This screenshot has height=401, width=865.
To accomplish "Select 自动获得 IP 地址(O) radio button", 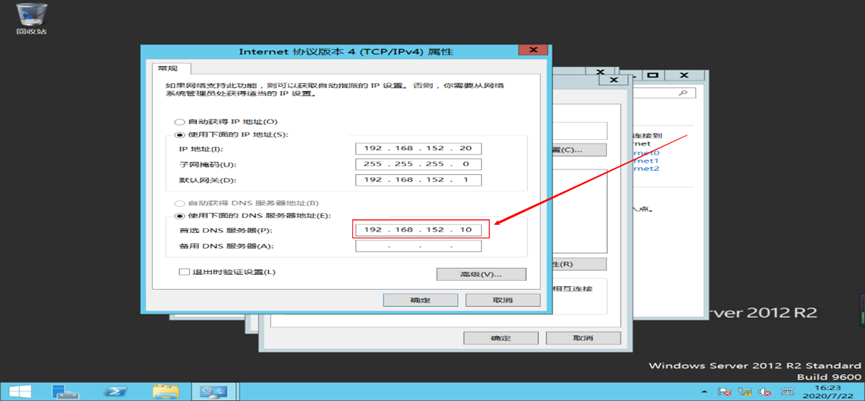I will 178,122.
